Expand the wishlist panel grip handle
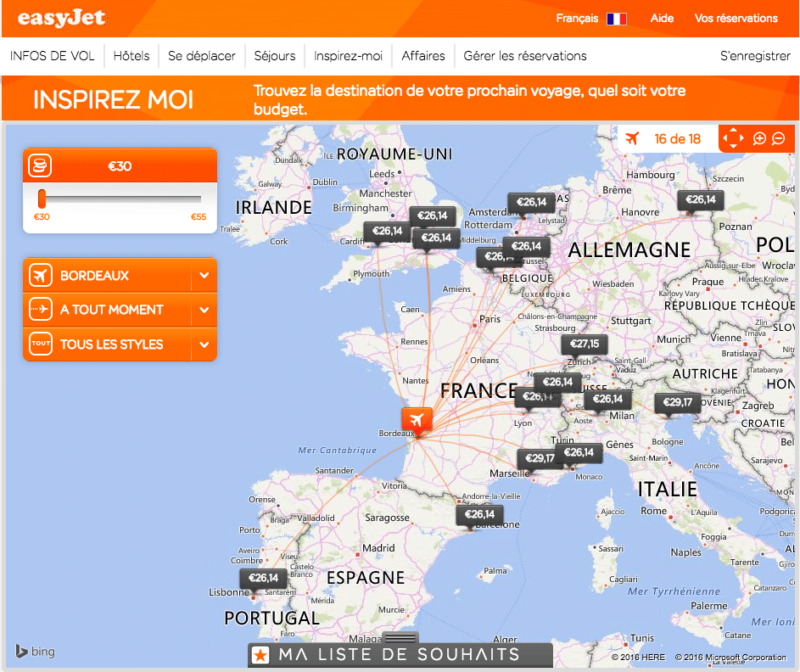The image size is (800, 672). [400, 637]
